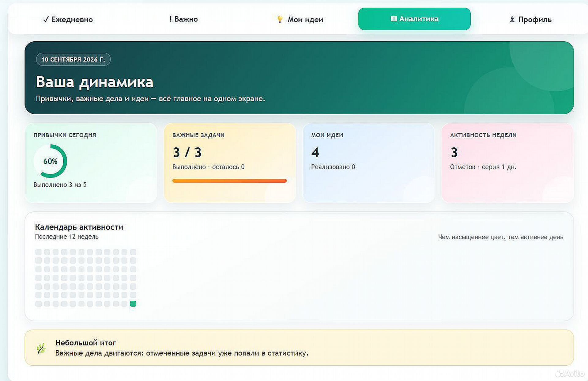Image resolution: width=588 pixels, height=381 pixels.
Task: Click the Выполнено · осталось 0 text
Action: point(209,167)
